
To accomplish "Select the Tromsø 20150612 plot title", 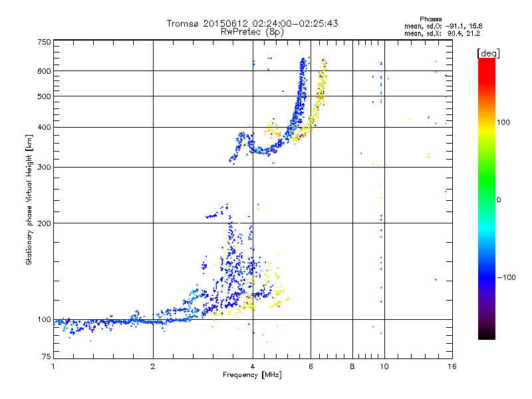I will [x=252, y=23].
